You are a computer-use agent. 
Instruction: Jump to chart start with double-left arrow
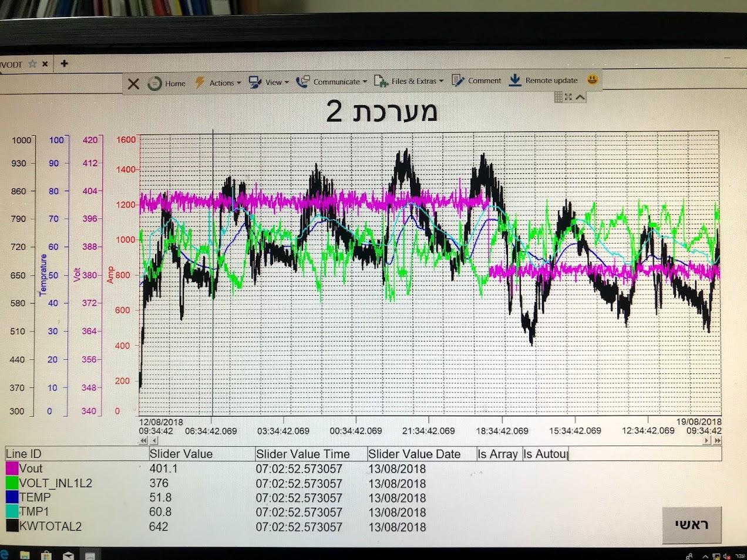(144, 440)
